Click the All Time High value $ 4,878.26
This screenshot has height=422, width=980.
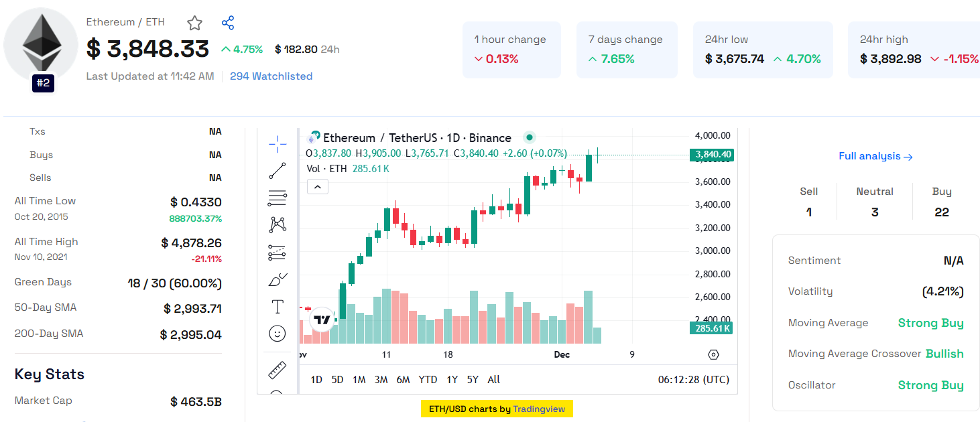coord(191,243)
